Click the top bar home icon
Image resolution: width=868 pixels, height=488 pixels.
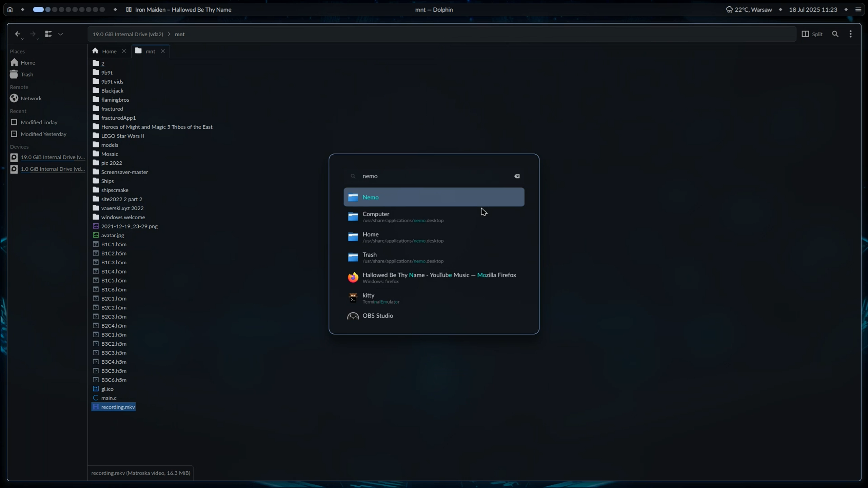coord(10,9)
